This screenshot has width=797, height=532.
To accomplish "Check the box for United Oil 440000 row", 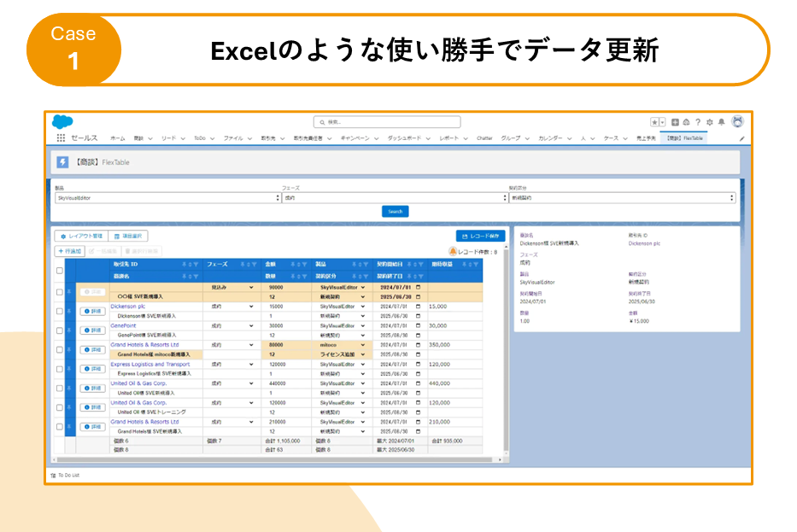I will [60, 389].
